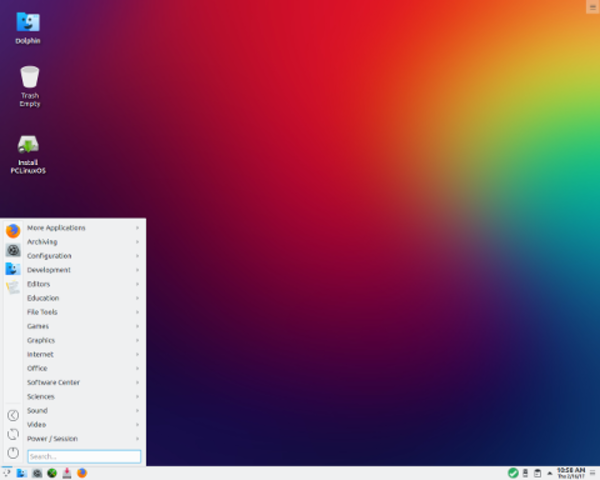Open the Office menu category
This screenshot has height=480, width=600.
[x=84, y=368]
